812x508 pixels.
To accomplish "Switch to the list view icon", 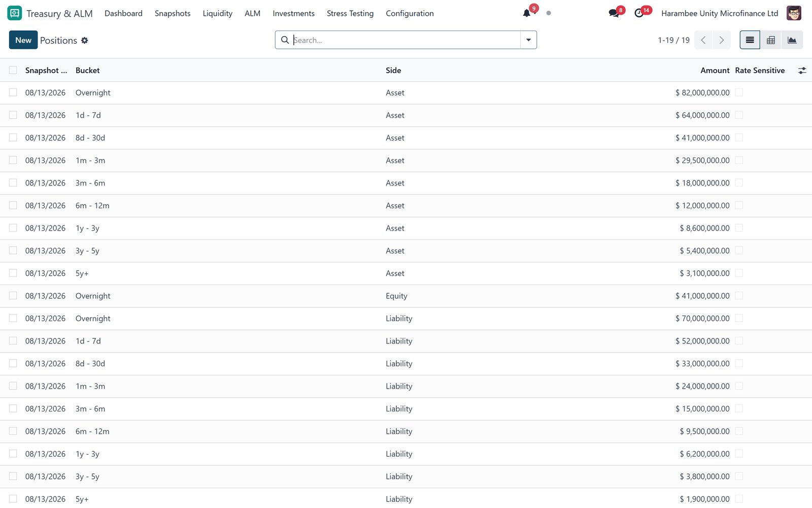I will pyautogui.click(x=750, y=40).
